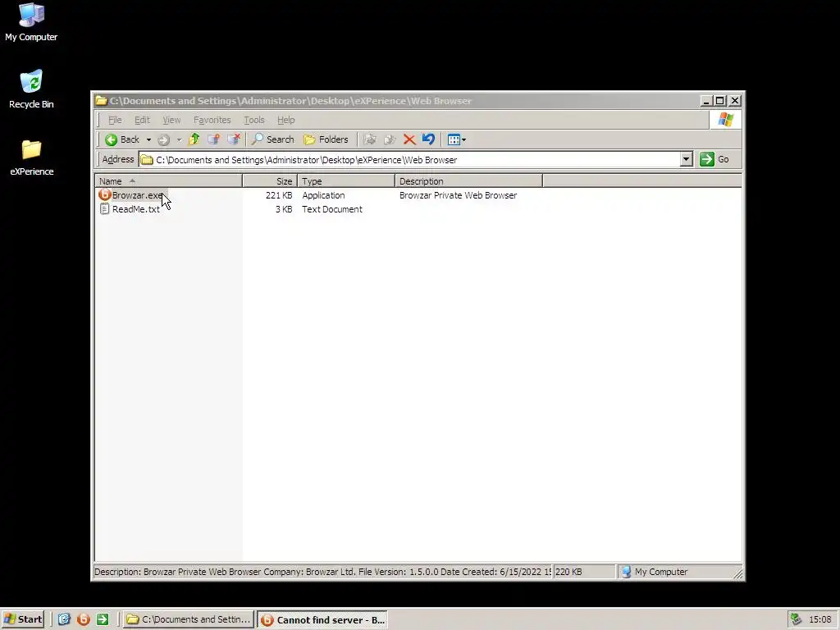
Task: Click the 221 KB size cell
Action: [x=279, y=195]
